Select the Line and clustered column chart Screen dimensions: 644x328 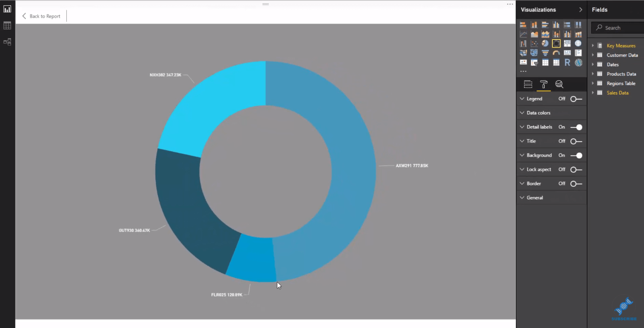point(567,34)
